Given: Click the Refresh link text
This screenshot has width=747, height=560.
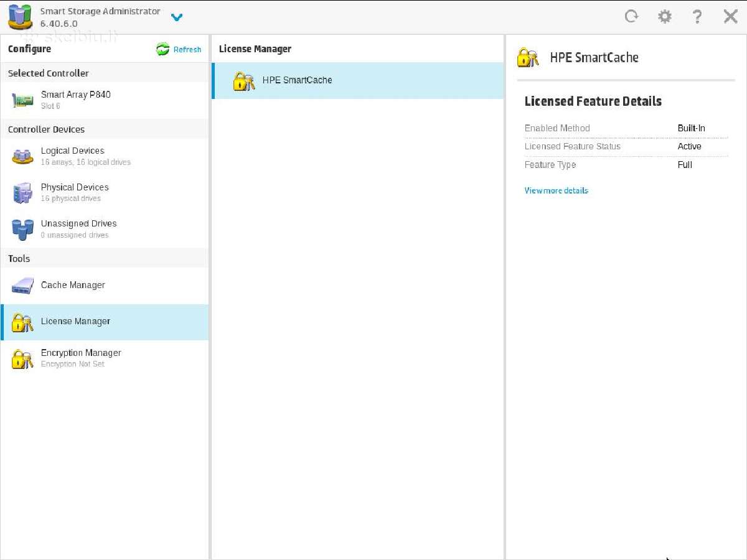Looking at the screenshot, I should (x=187, y=50).
